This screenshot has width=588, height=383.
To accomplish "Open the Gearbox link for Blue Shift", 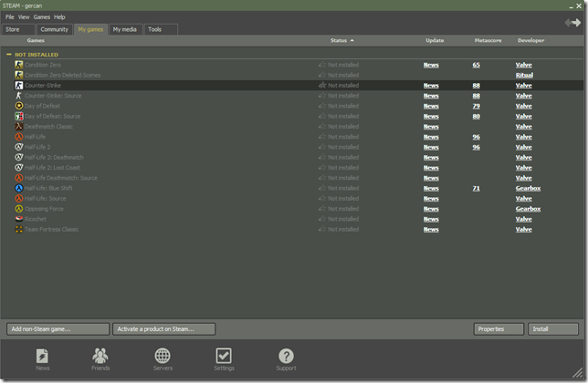I will click(x=528, y=188).
